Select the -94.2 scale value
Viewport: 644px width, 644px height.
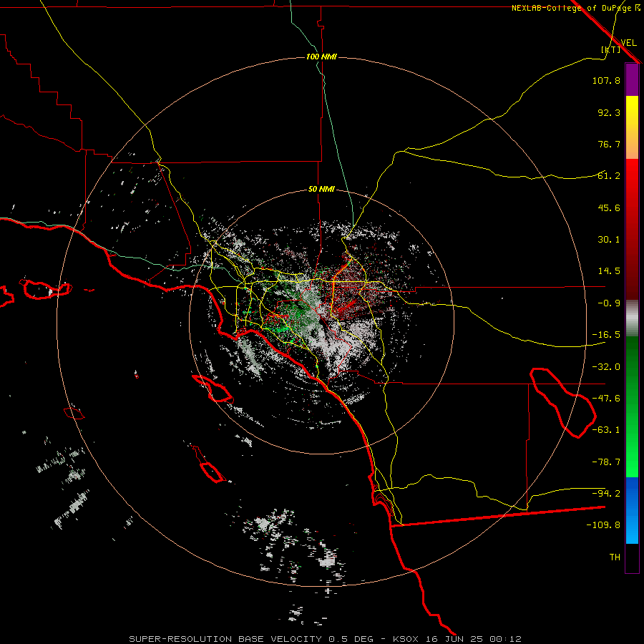tap(606, 494)
